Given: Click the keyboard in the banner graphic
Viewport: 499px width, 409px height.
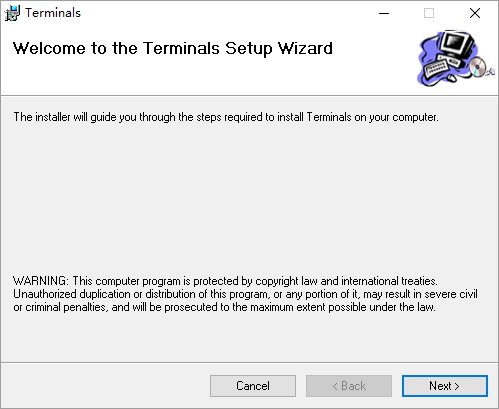Looking at the screenshot, I should tap(439, 67).
